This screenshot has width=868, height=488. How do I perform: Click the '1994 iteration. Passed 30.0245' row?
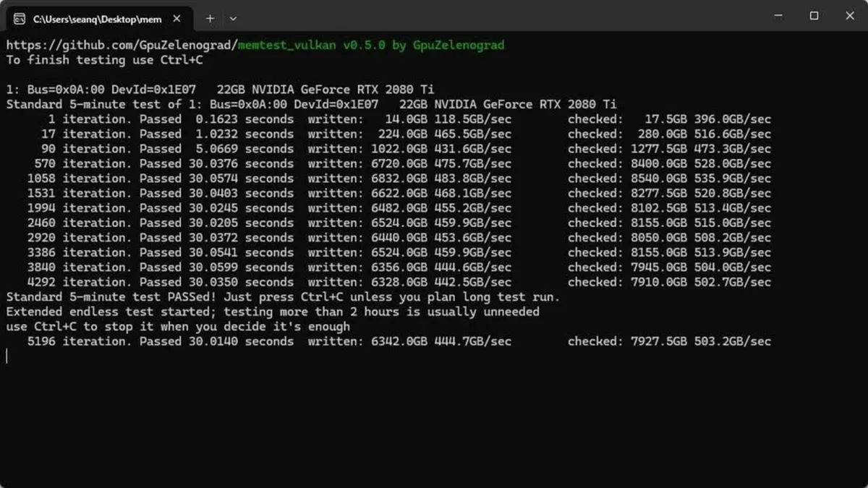pos(399,208)
